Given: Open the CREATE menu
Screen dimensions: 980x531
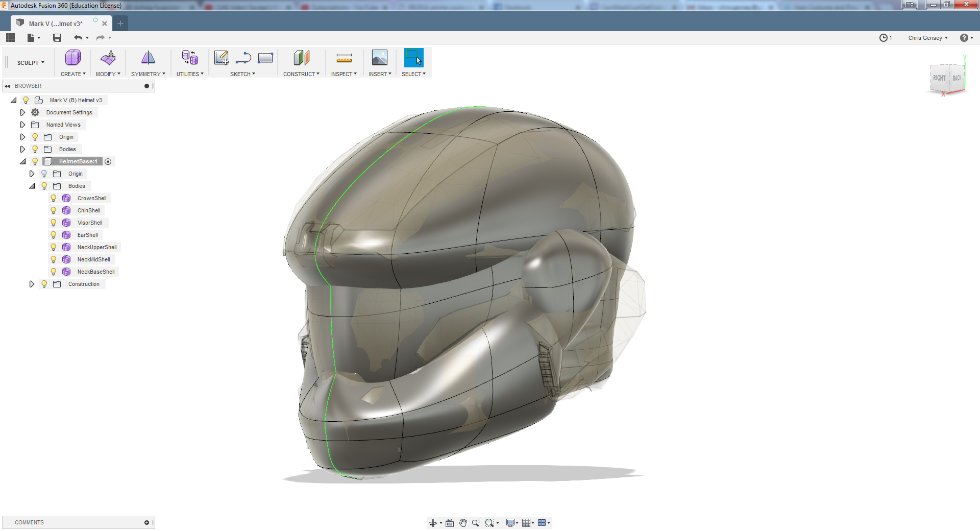Looking at the screenshot, I should (73, 74).
